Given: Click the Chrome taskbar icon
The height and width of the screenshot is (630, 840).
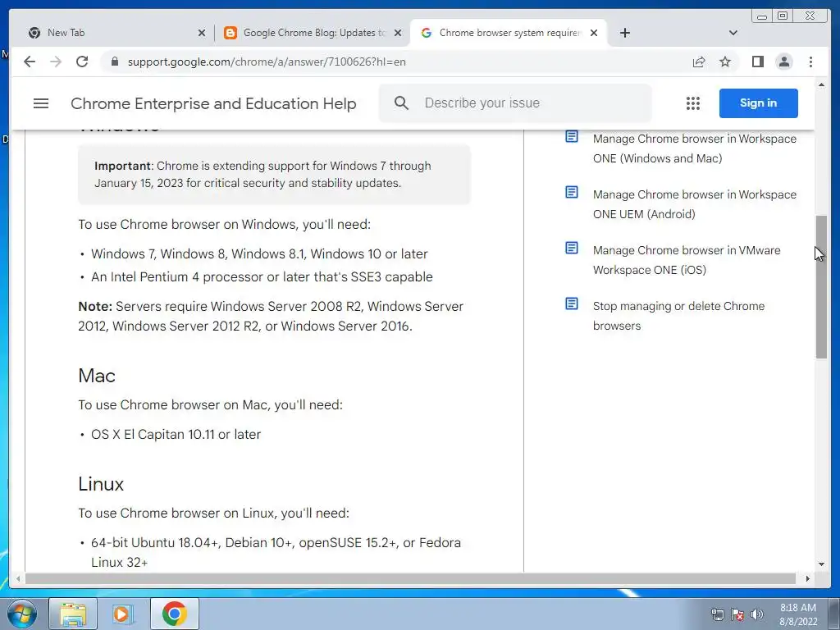Looking at the screenshot, I should tap(175, 614).
